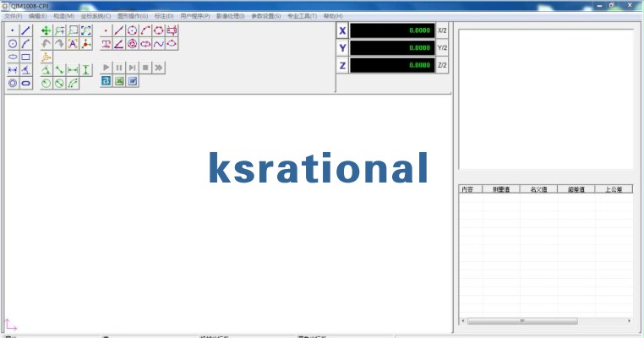Screen dimensions: 644x338
Task: Select the rectangle measurement tool
Action: pyautogui.click(x=26, y=57)
